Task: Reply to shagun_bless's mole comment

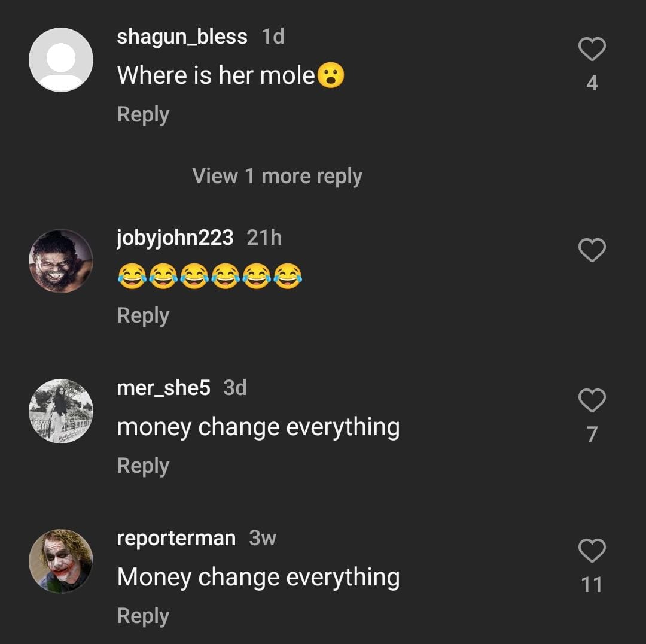Action: (143, 114)
